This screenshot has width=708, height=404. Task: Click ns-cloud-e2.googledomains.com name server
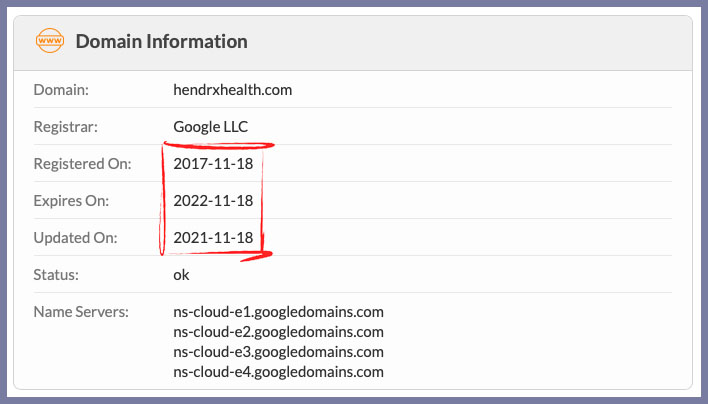[x=279, y=332]
